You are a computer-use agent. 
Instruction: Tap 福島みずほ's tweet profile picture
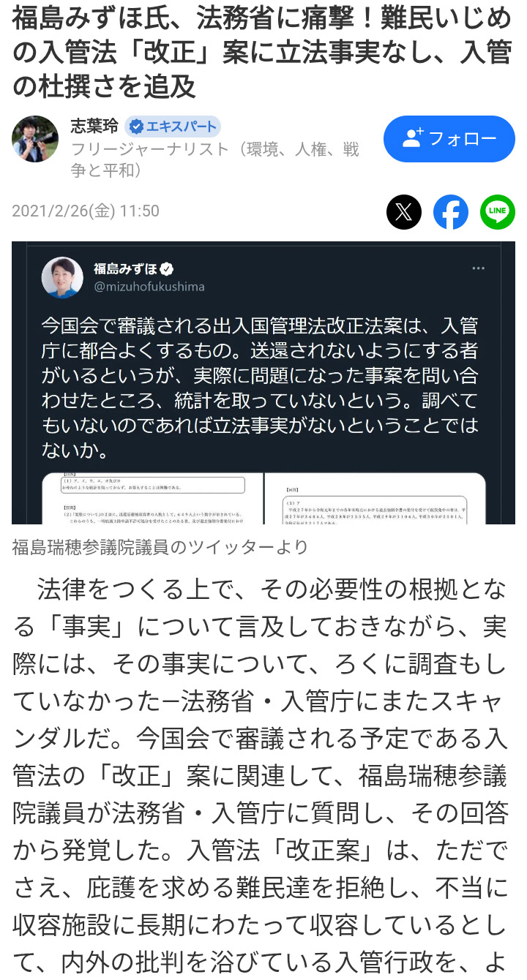pos(64,277)
